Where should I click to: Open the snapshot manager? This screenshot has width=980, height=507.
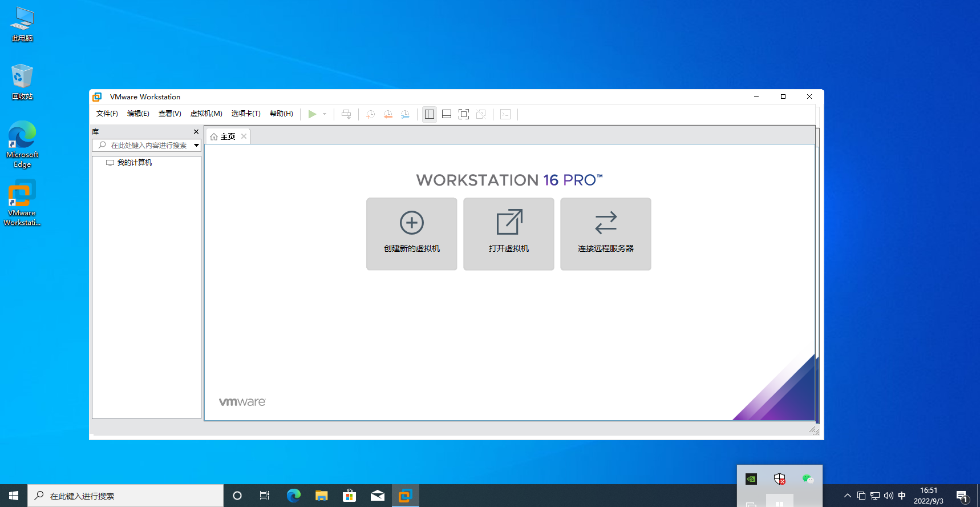click(405, 114)
